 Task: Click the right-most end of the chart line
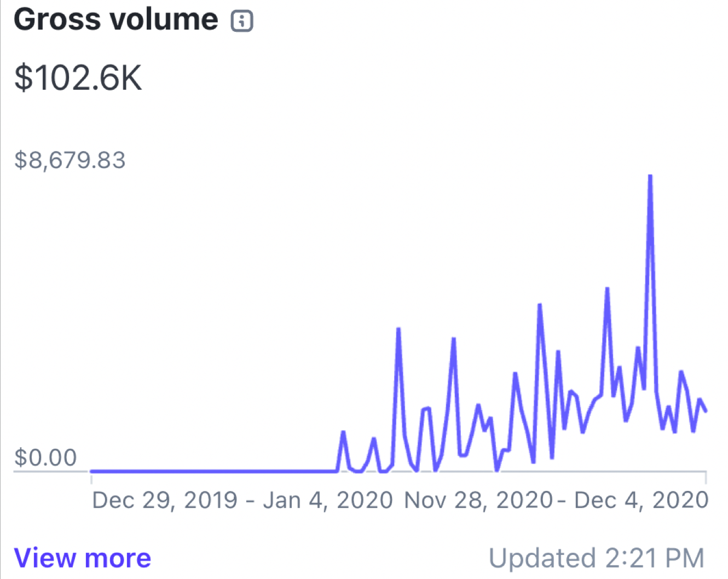pyautogui.click(x=706, y=410)
